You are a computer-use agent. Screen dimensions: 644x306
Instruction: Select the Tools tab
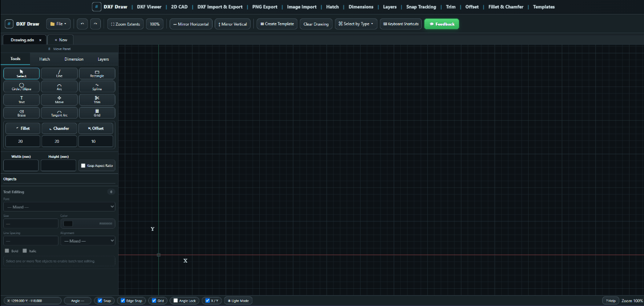[x=16, y=59]
